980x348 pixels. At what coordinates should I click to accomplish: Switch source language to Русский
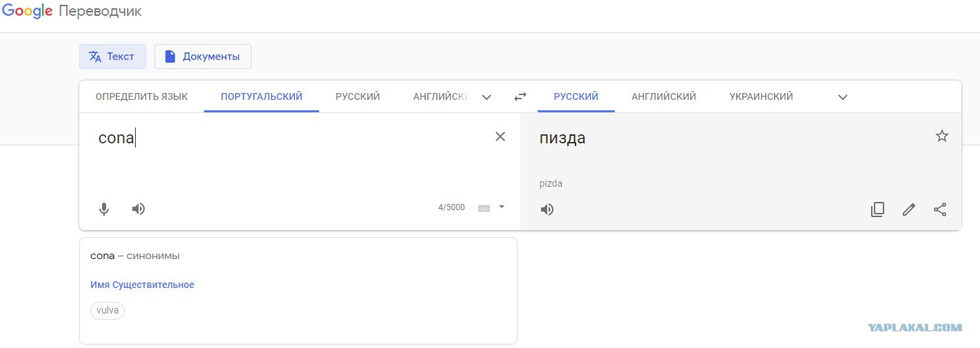(358, 96)
